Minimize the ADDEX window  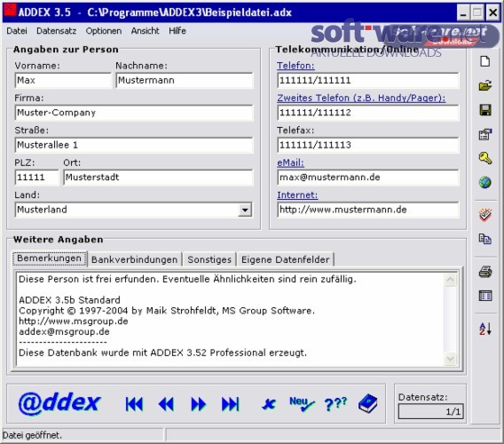click(x=463, y=12)
